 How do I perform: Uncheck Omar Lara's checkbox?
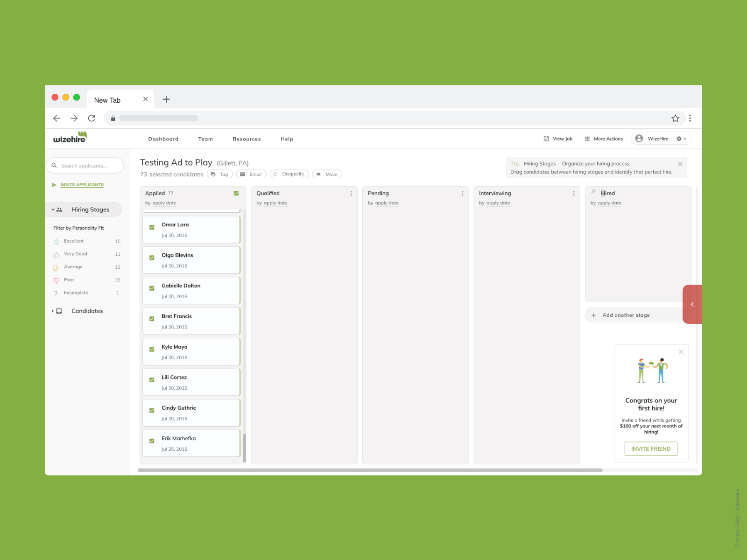[x=152, y=227]
